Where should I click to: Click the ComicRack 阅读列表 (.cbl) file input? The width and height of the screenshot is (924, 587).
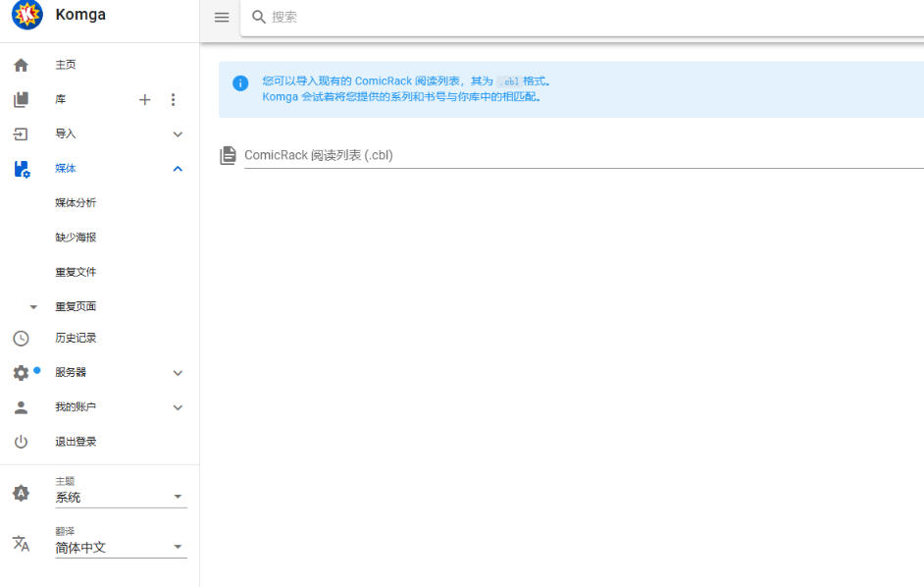click(x=584, y=155)
